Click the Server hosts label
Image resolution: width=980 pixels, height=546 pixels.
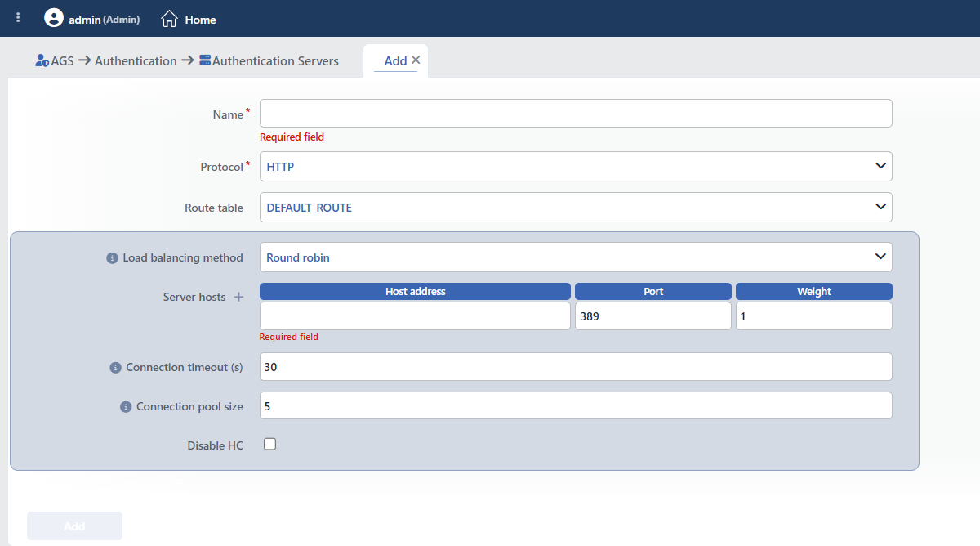(194, 298)
